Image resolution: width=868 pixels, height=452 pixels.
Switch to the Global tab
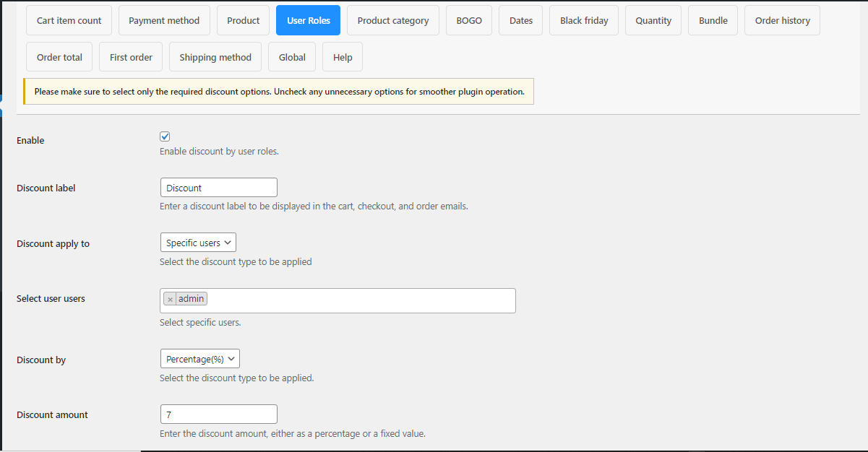(x=291, y=56)
